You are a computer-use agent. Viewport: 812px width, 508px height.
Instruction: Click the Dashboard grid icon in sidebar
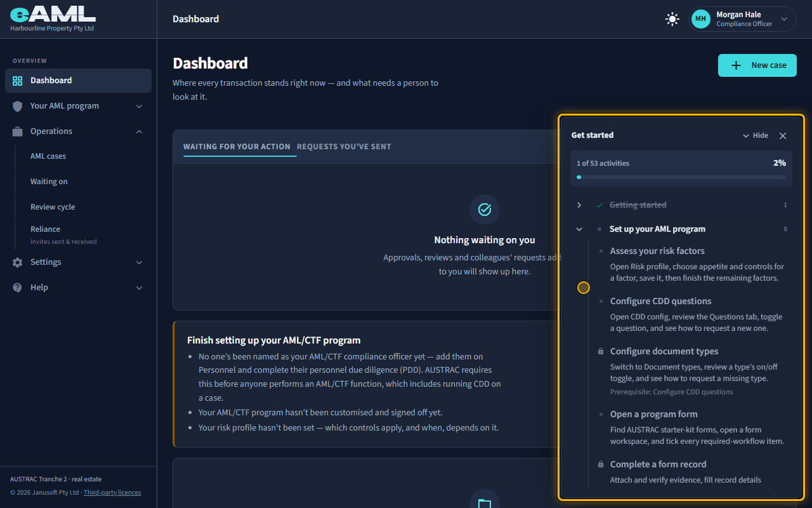17,81
